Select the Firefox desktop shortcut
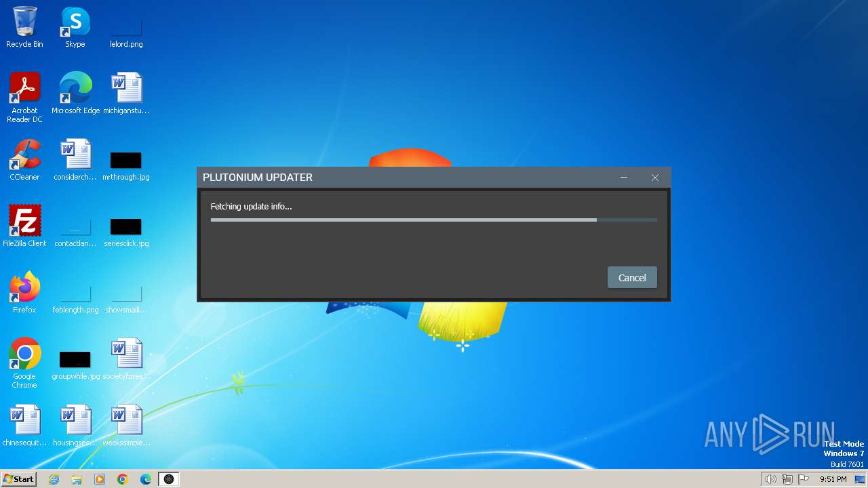The image size is (868, 488). pos(24,293)
